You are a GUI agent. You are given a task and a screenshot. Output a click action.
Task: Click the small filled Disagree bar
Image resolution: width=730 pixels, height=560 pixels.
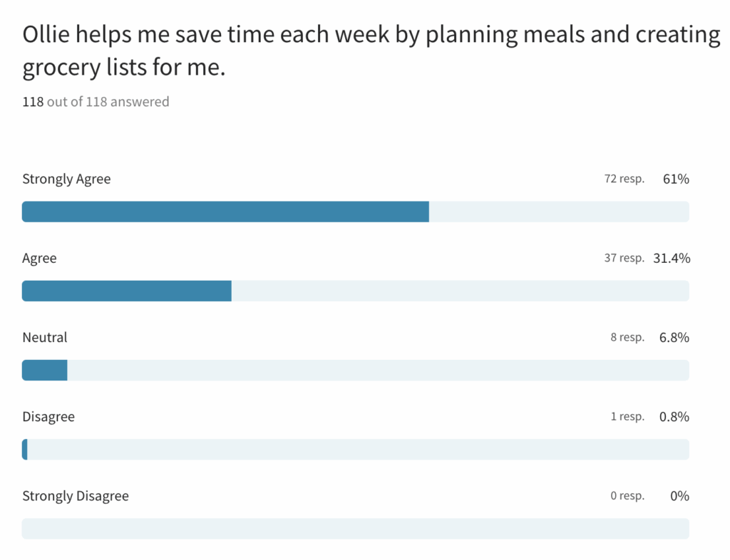click(25, 450)
